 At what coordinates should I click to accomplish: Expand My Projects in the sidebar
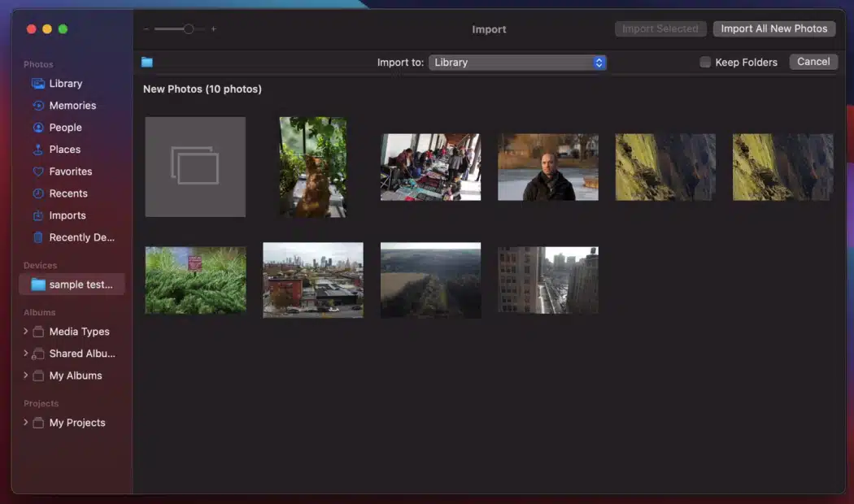click(26, 423)
